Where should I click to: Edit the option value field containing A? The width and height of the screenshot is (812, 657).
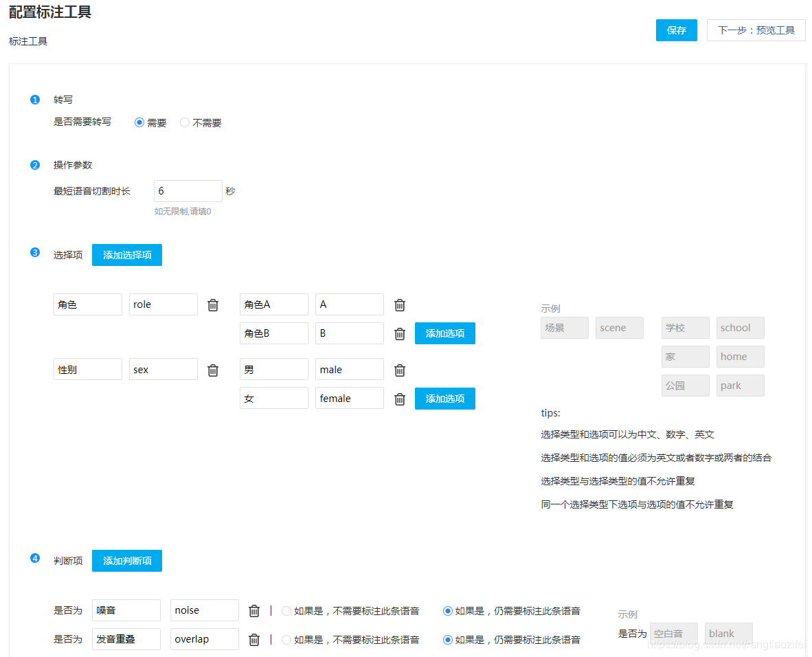[350, 304]
